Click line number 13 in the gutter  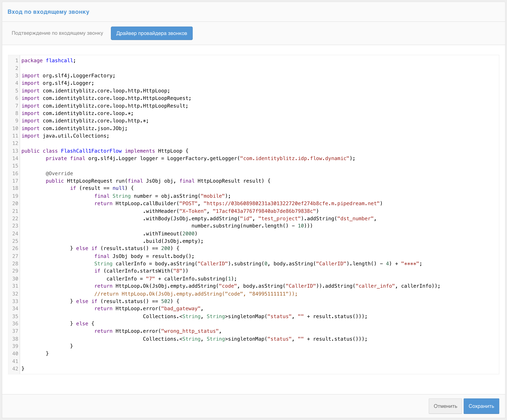click(x=15, y=151)
